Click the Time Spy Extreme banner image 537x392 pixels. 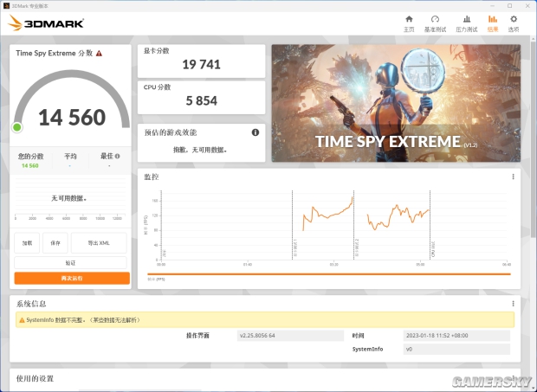396,103
